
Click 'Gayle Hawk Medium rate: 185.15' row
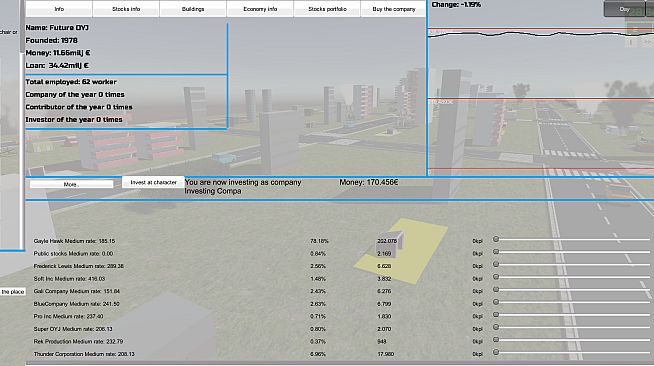74,241
